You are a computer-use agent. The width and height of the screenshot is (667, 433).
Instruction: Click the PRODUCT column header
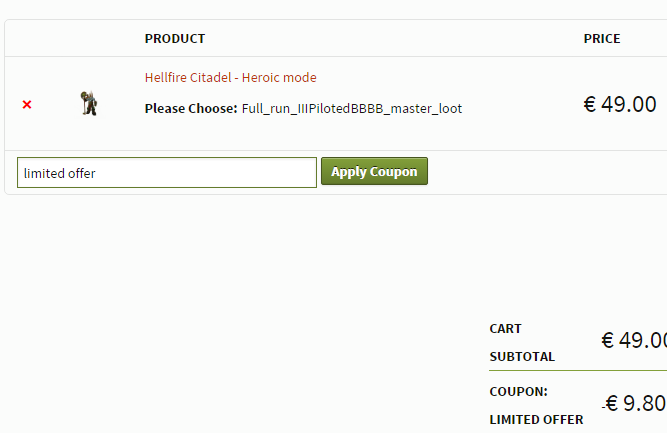coord(175,39)
